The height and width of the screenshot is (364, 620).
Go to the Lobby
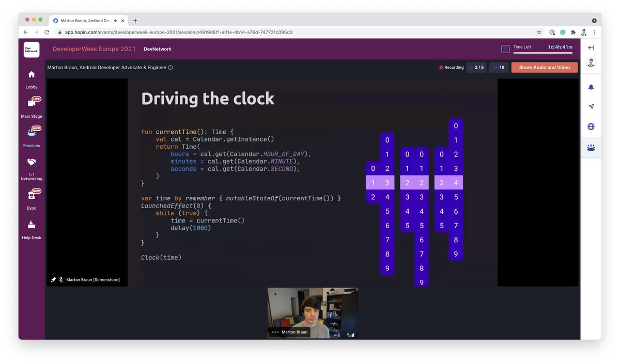pos(32,80)
